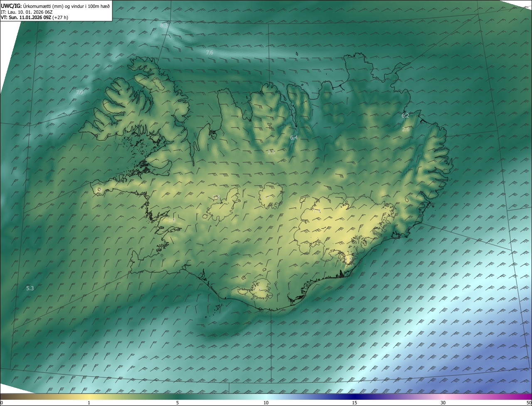Click the 30 tick label on the color scale

(443, 403)
